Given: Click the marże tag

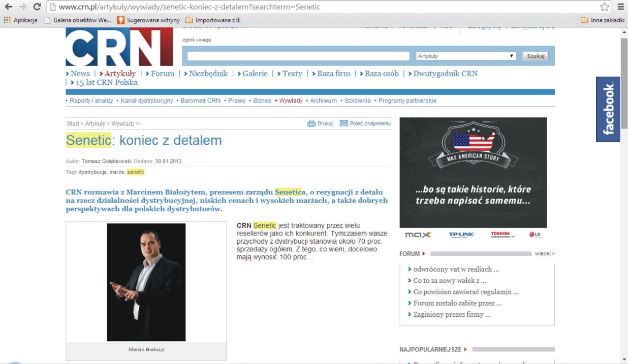Looking at the screenshot, I should [117, 172].
